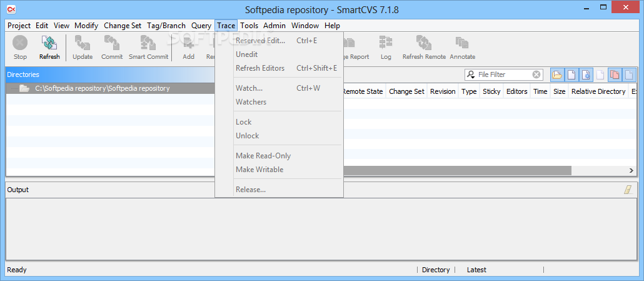Click the SmartCVS application icon in title bar
Screen dimensions: 644x281
click(x=12, y=9)
